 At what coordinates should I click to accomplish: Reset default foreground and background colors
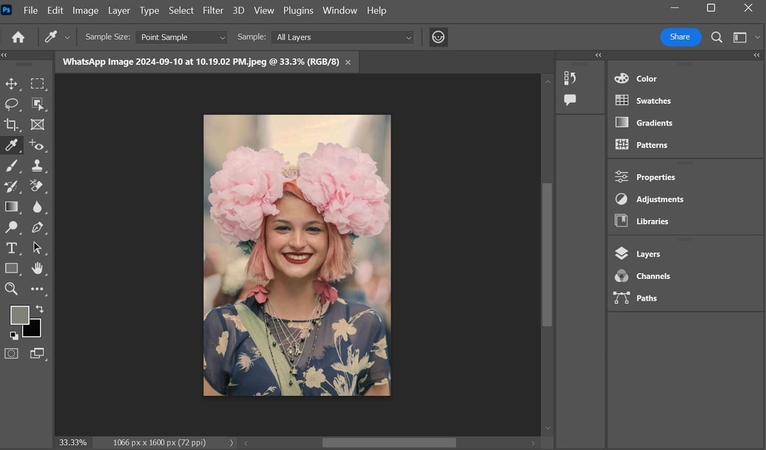(14, 335)
